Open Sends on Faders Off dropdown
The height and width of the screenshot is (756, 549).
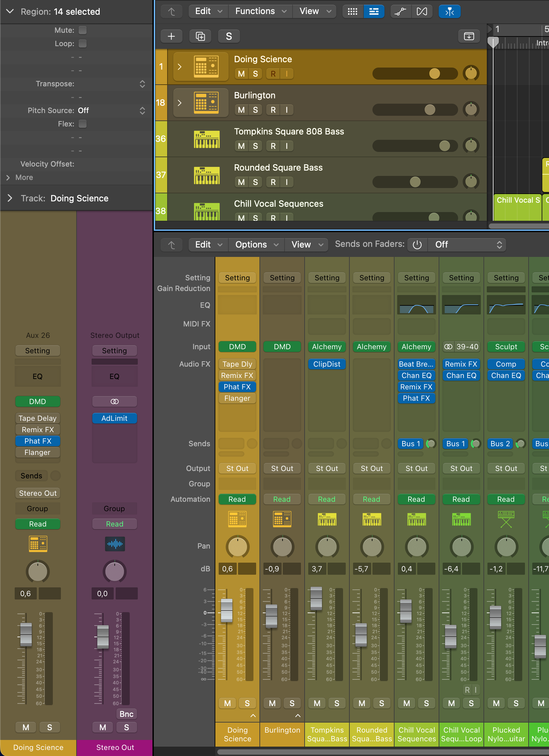click(x=467, y=245)
